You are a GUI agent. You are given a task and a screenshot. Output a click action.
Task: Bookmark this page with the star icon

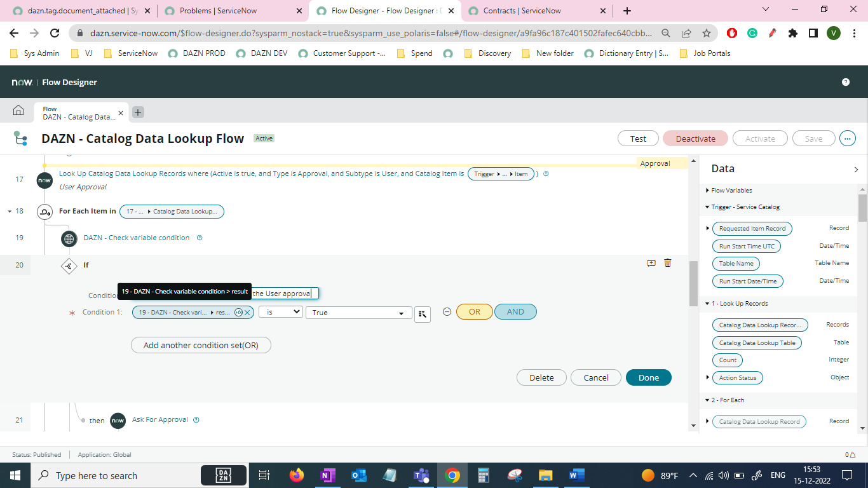[707, 33]
